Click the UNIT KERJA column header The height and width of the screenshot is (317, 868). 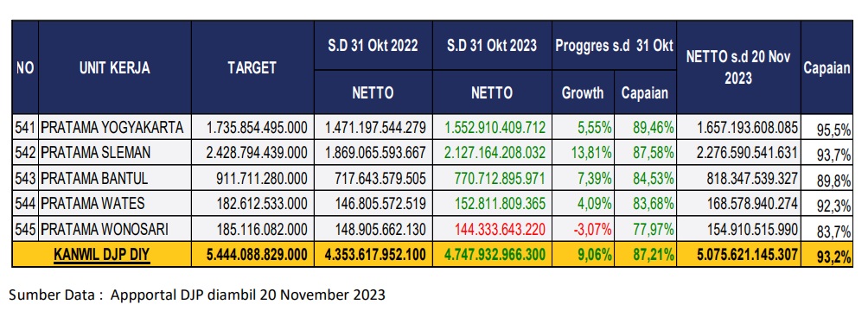pos(115,67)
